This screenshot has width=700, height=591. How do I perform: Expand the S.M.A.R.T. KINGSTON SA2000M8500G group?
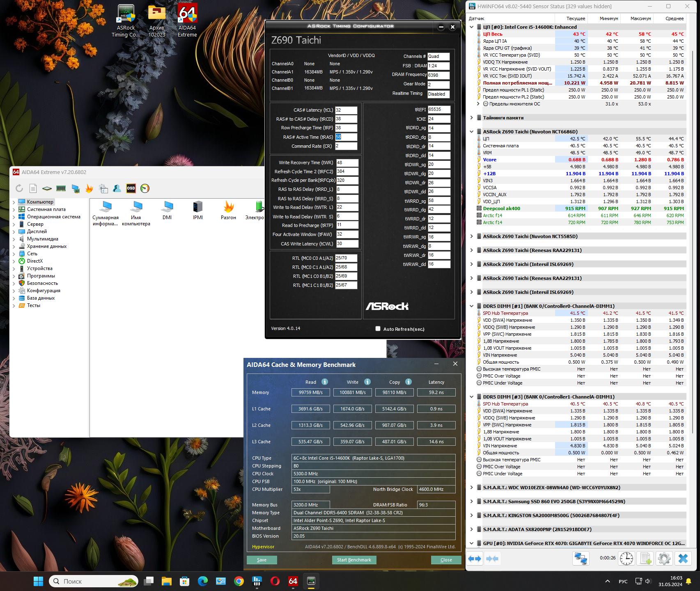click(x=472, y=515)
